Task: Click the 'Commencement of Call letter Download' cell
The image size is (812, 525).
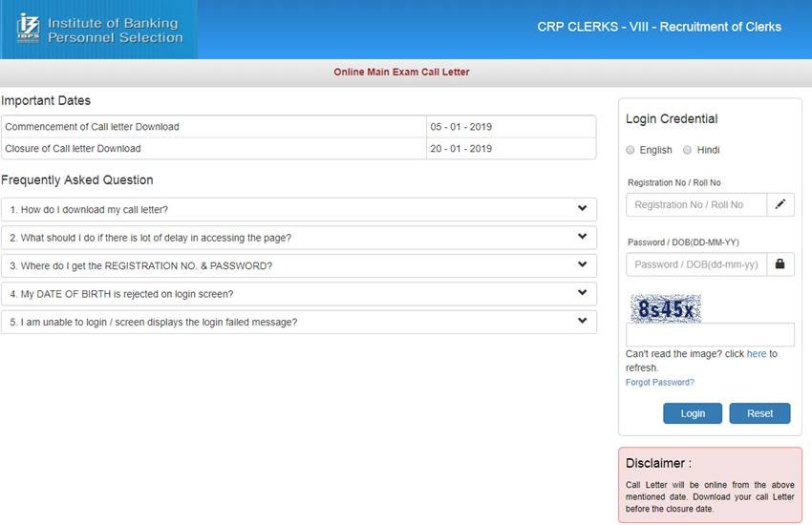Action: [214, 127]
